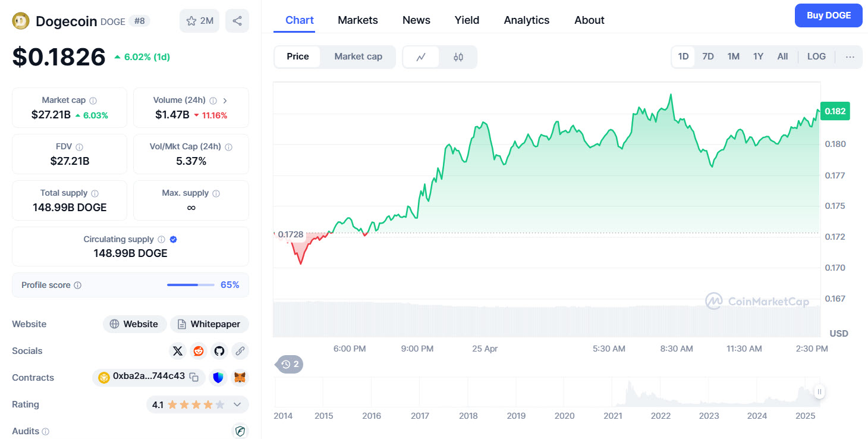This screenshot has width=868, height=439.
Task: Click the Buy DOGE button
Action: pos(828,15)
